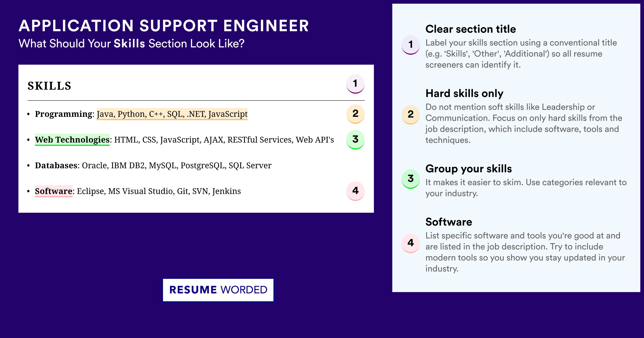Click the SKILLS section heading

[49, 86]
